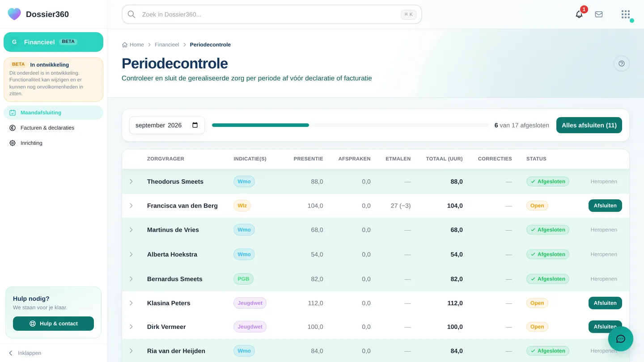
Task: Expand the Francisca van den Berg row
Action: coord(131,206)
